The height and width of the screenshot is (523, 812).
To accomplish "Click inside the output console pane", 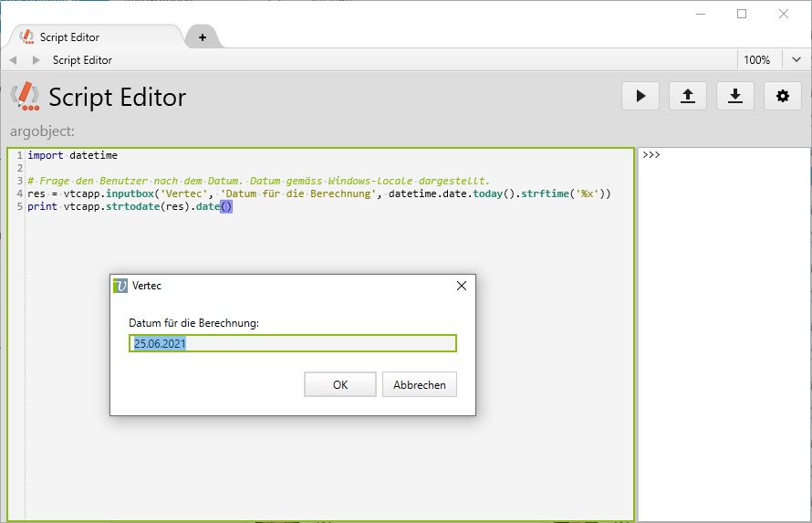I will click(724, 329).
